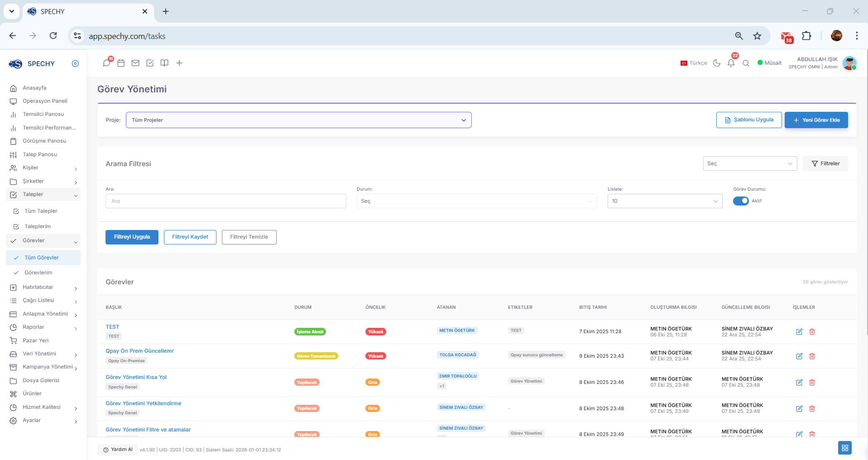Viewport: 868px width, 460px height.
Task: Open Dosya Galerisi in sidebar
Action: tap(41, 380)
